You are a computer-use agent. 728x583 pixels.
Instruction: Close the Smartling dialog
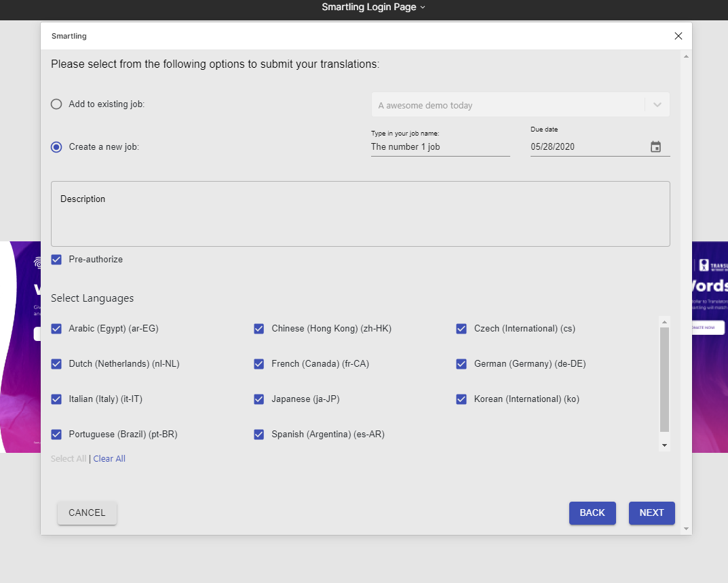(x=678, y=36)
